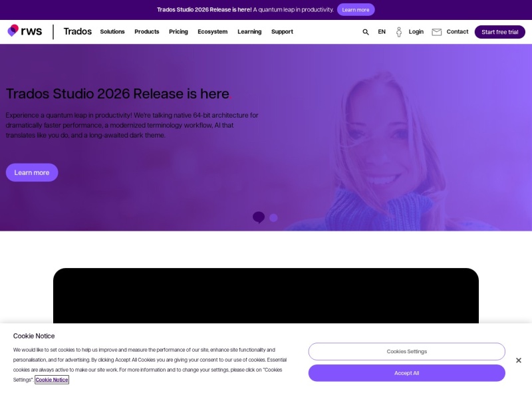Open the Products menu
This screenshot has width=532, height=399.
[x=147, y=31]
